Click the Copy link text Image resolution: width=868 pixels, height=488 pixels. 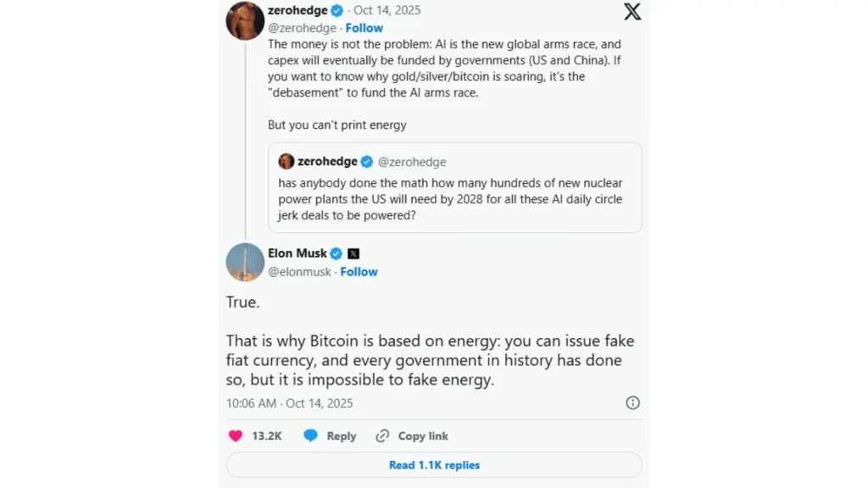tap(423, 436)
